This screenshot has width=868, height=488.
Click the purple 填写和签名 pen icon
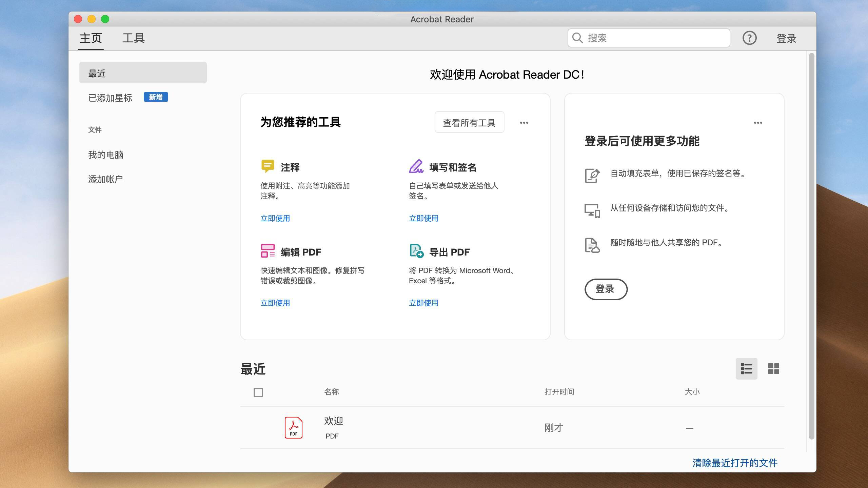pos(416,166)
